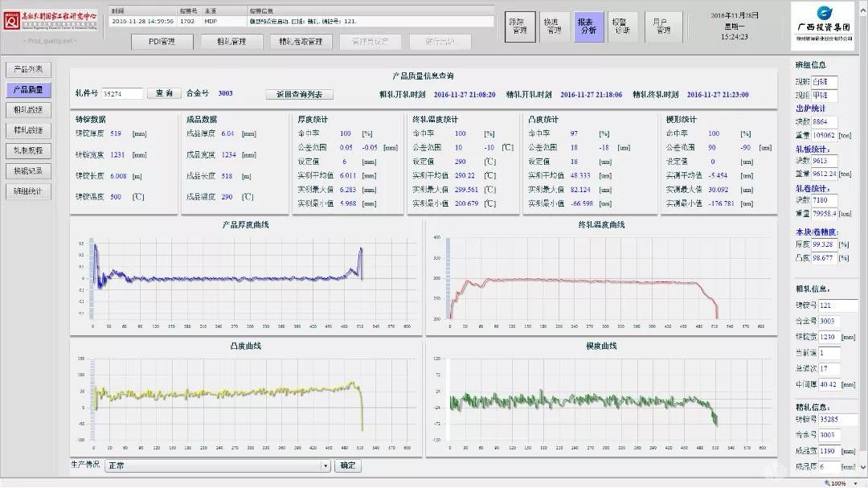Viewport: 868px width, 488px height.
Task: Click the 精轧卷取管理 button
Action: click(301, 42)
